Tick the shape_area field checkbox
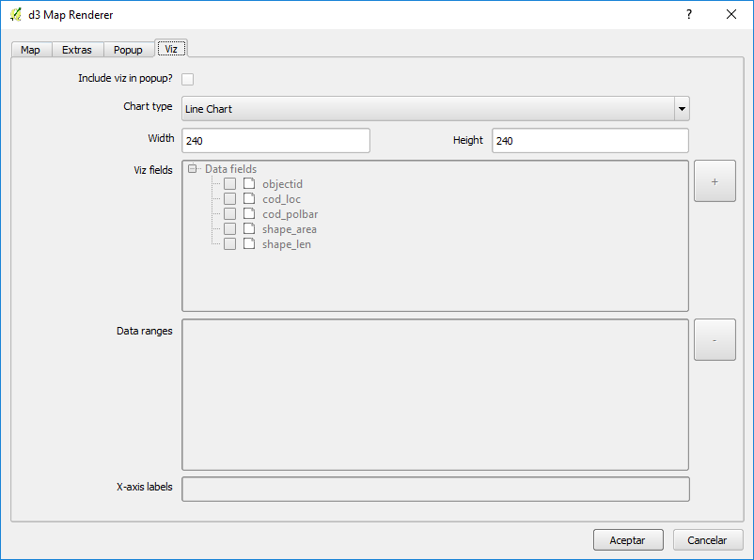 click(x=229, y=229)
